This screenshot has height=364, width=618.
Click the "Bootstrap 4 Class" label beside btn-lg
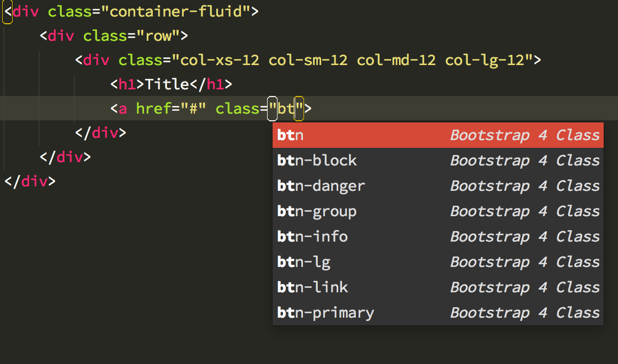coord(525,262)
